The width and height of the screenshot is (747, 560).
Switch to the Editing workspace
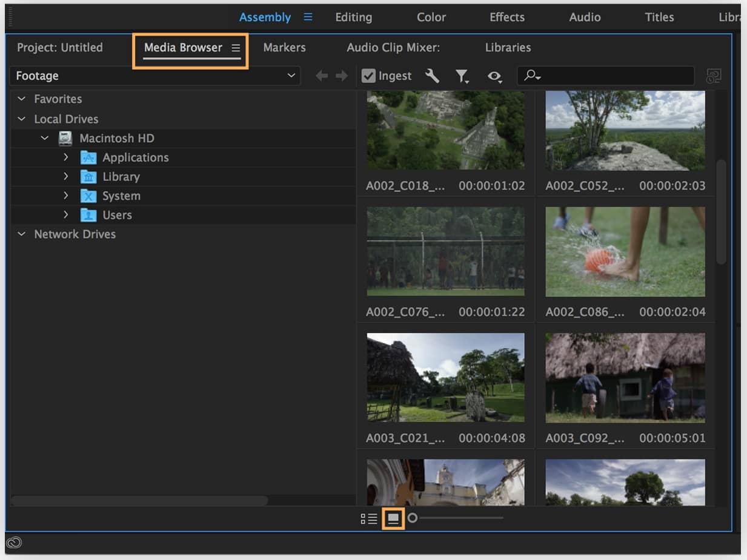click(354, 17)
